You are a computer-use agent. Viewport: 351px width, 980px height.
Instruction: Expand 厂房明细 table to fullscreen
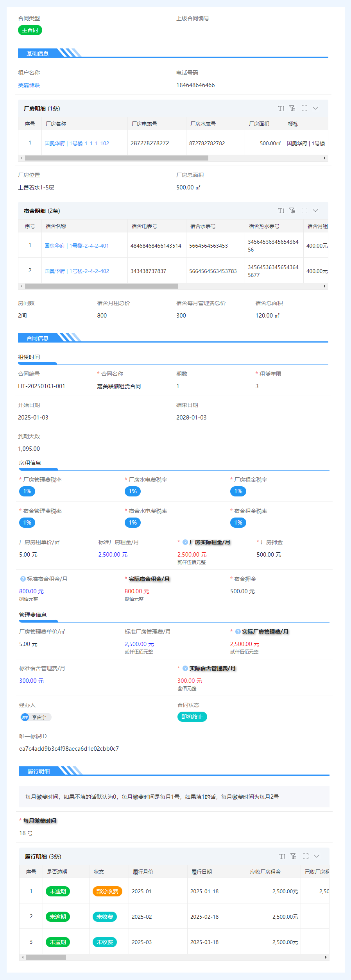point(304,108)
